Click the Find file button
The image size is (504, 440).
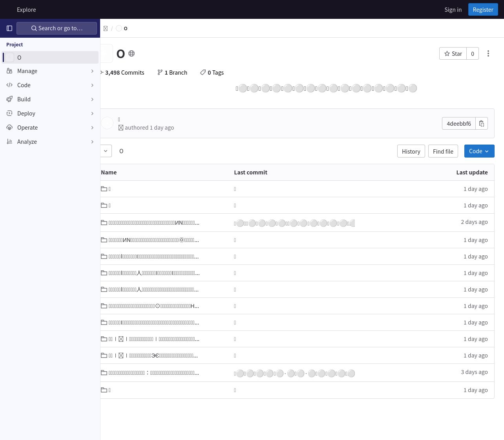pos(443,151)
